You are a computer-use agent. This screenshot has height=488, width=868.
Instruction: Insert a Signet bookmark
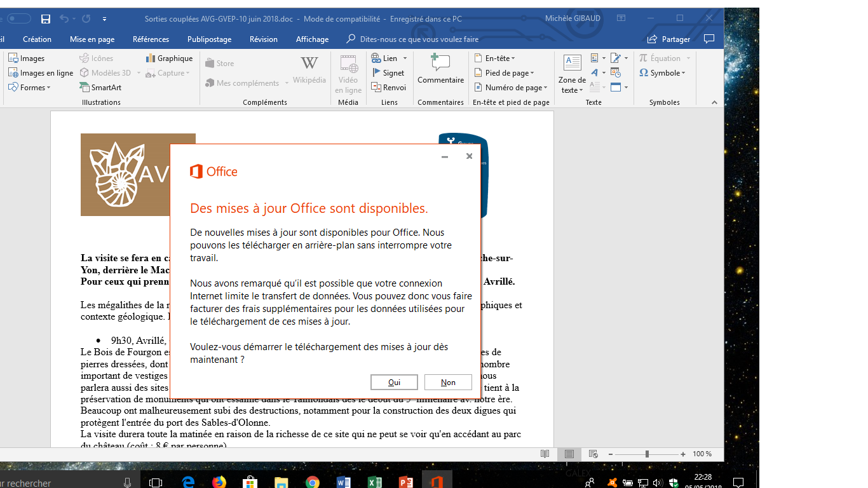click(x=388, y=73)
